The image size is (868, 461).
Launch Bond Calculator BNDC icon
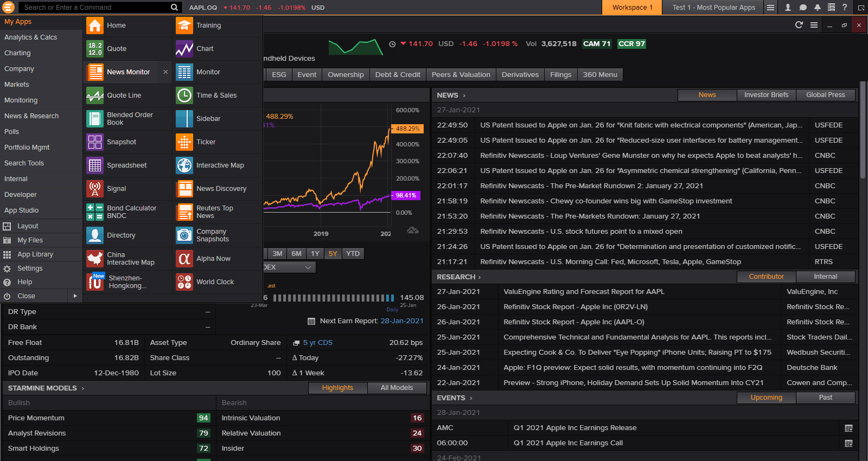[95, 212]
